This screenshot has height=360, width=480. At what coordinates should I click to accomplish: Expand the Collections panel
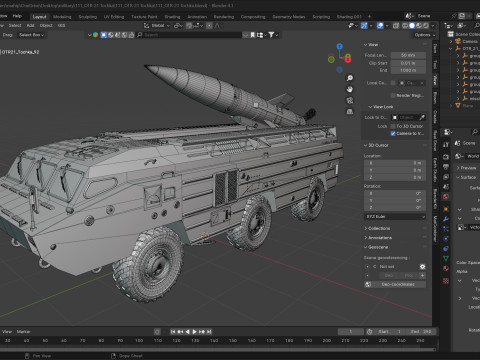377,228
